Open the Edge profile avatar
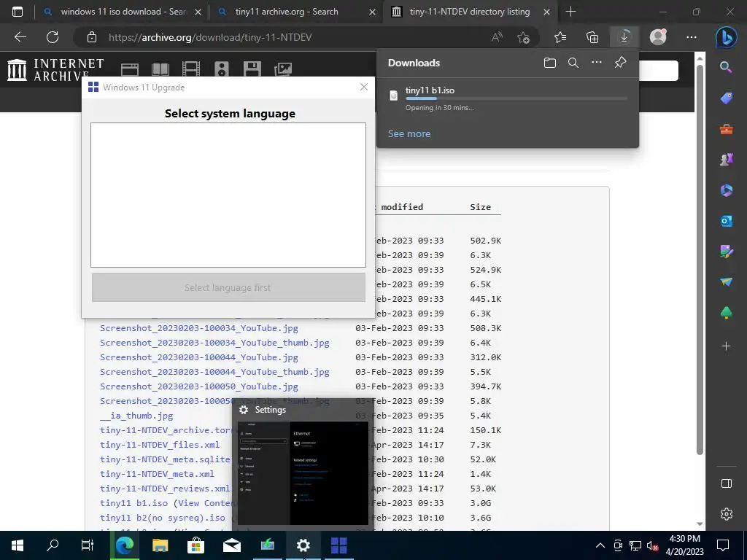This screenshot has height=560, width=747. click(658, 36)
